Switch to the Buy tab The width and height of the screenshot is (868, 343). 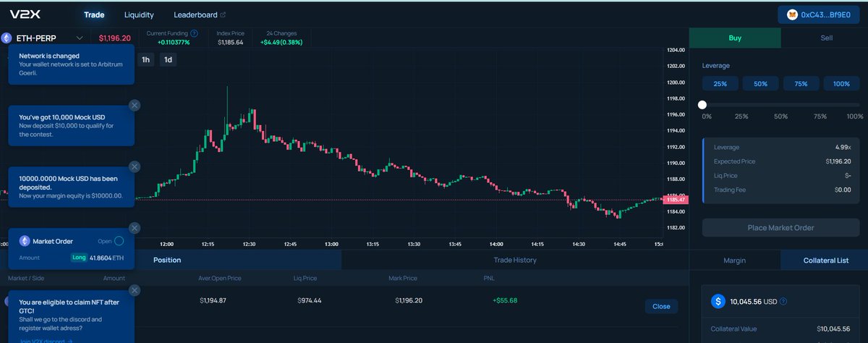pos(735,38)
